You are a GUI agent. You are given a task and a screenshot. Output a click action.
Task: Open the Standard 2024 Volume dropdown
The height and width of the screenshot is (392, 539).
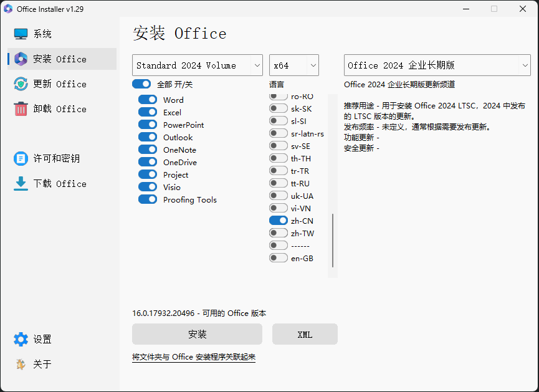[x=197, y=65]
